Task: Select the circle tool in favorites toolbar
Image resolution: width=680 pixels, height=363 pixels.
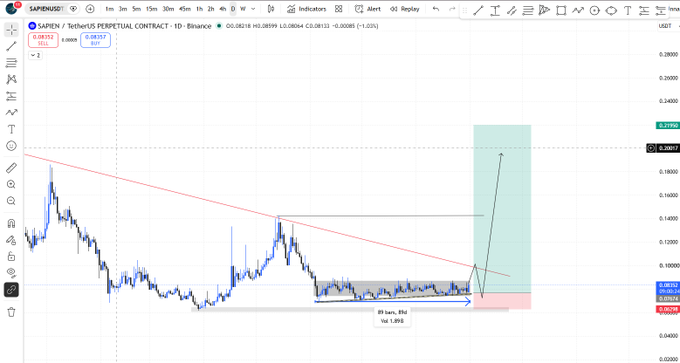Action: point(594,10)
